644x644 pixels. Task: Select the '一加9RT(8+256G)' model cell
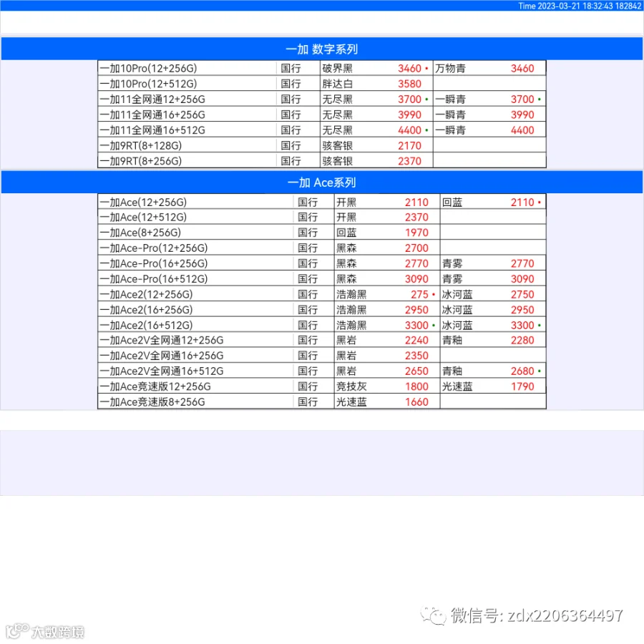click(x=187, y=161)
